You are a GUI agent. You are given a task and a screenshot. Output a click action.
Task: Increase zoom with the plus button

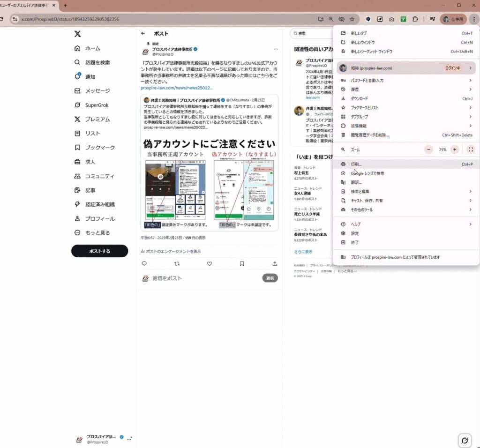(x=455, y=149)
